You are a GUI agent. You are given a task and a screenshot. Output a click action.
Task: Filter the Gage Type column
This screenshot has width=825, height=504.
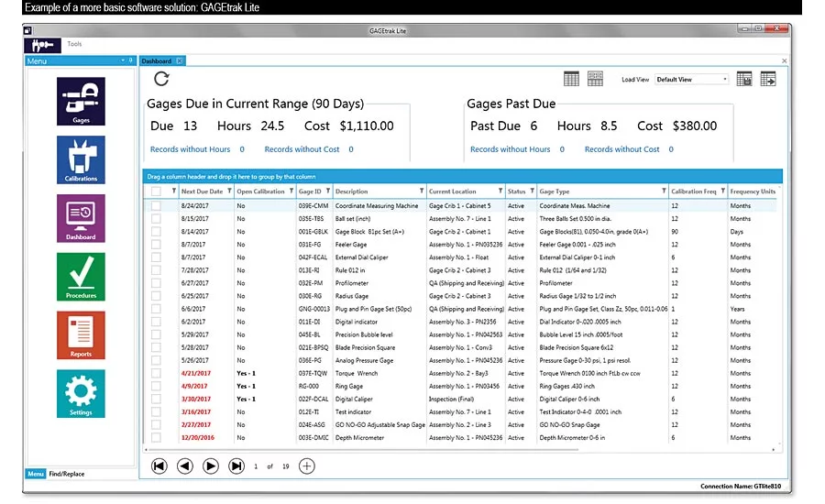(664, 191)
